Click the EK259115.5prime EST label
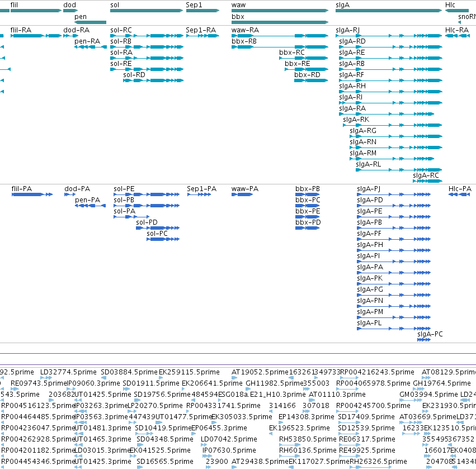 click(x=189, y=372)
